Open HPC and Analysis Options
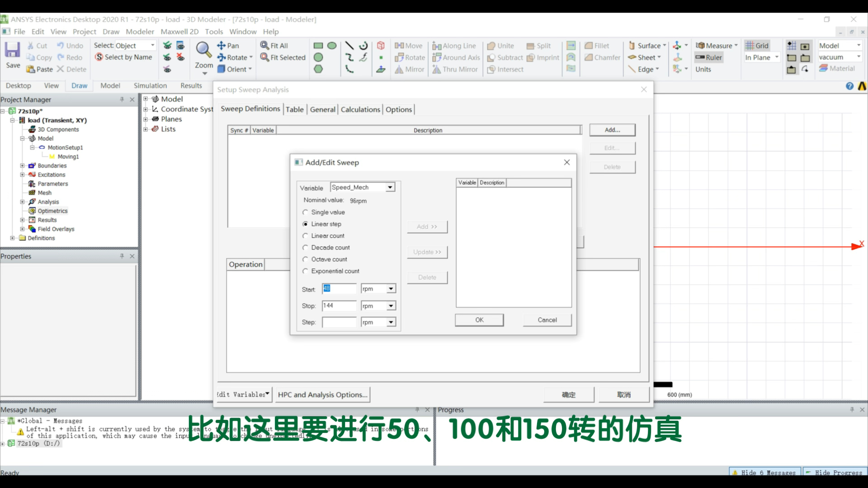The height and width of the screenshot is (488, 868). 322,394
